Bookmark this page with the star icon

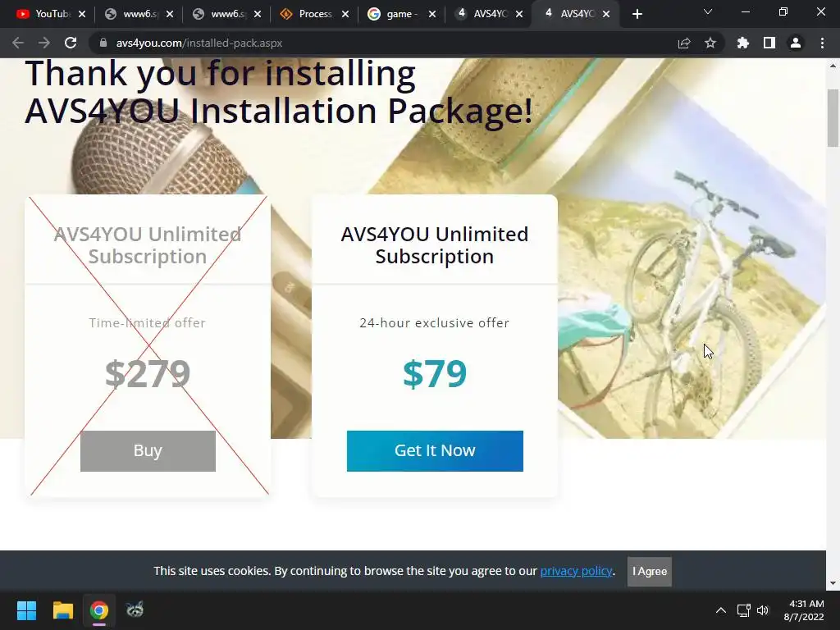710,43
